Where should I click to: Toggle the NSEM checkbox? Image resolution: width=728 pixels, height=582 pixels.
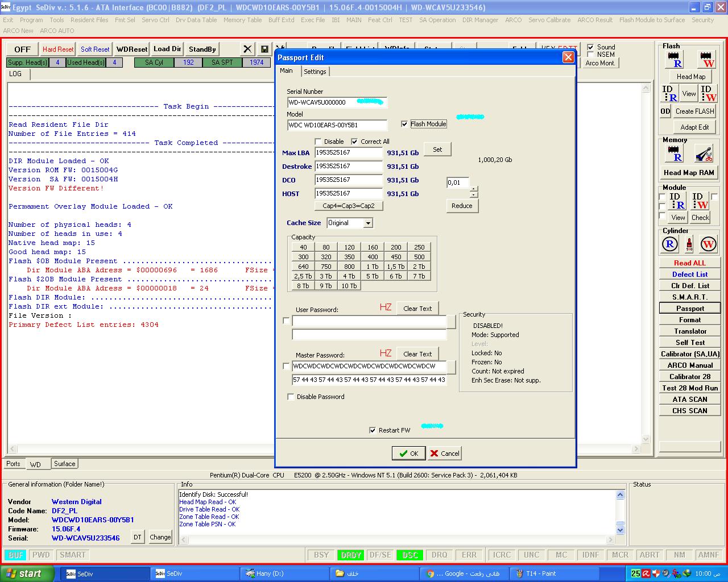tap(590, 55)
